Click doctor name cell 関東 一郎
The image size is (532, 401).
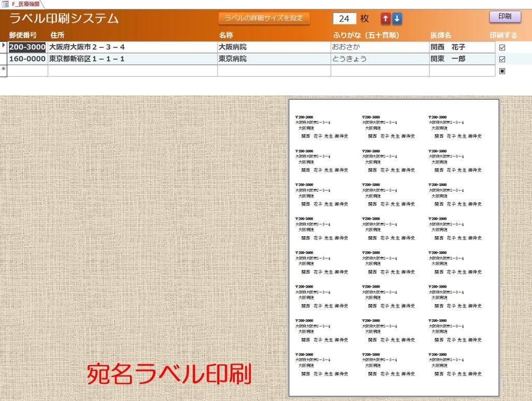[462, 59]
